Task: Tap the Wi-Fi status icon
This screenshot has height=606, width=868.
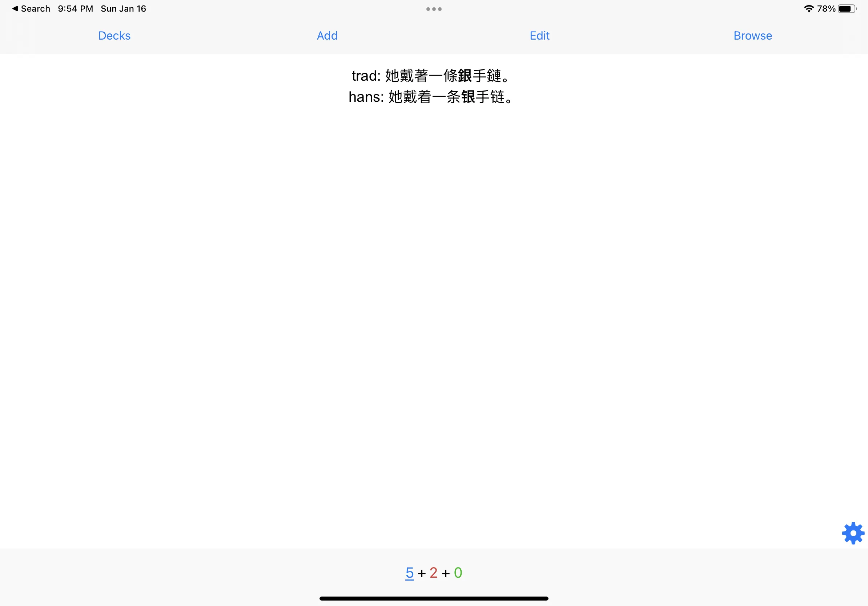Action: tap(808, 8)
